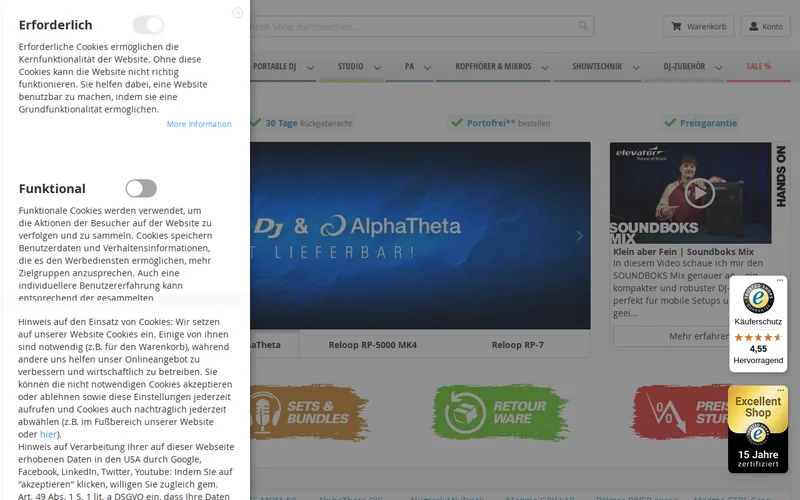
Task: Open the DJ-ZUBEHÖR menu
Action: (x=684, y=66)
